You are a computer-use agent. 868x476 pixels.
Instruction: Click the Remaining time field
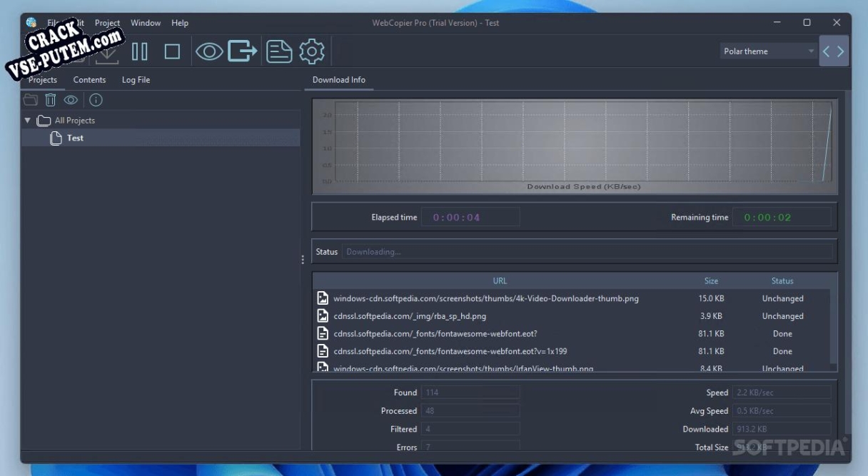pyautogui.click(x=781, y=218)
